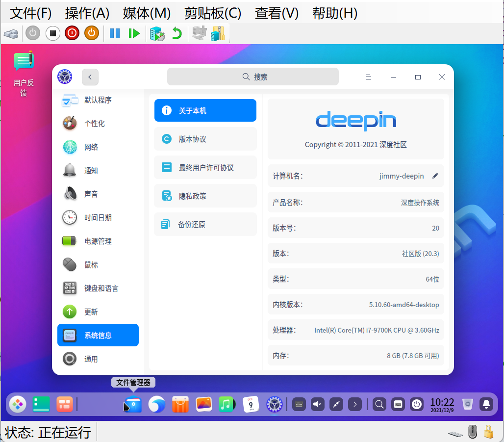Open the 版本协议 page
This screenshot has width=504, height=442.
coord(205,139)
